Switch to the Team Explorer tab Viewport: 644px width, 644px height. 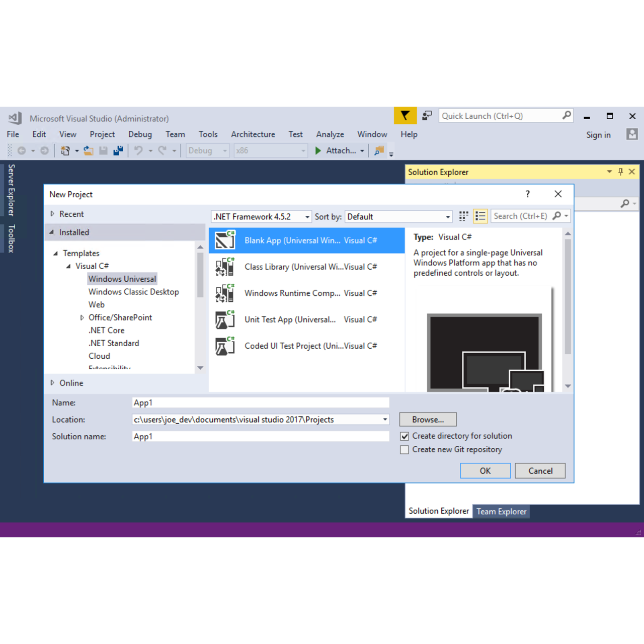[x=501, y=511]
